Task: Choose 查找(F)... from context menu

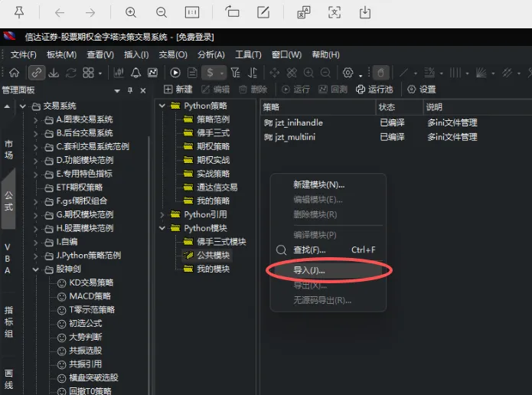Action: point(328,250)
